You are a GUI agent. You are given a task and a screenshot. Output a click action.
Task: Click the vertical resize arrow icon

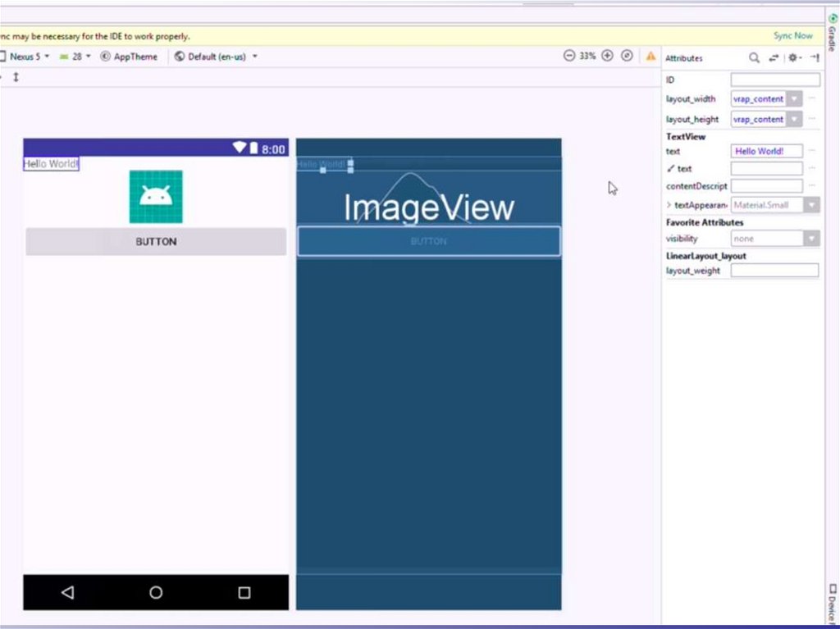click(x=16, y=76)
